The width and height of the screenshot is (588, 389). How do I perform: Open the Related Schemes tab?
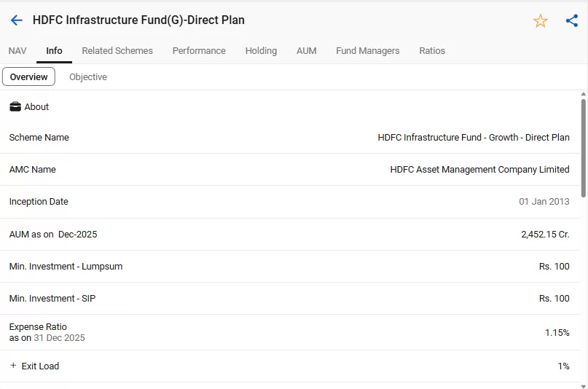(117, 50)
